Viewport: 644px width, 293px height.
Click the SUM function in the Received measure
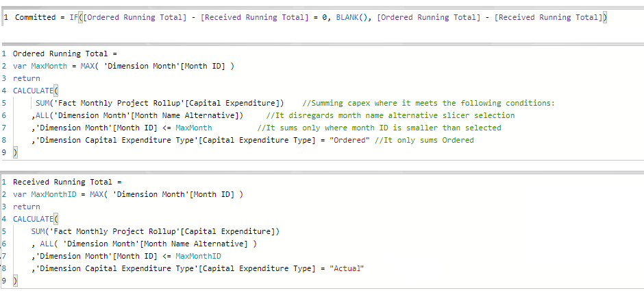(38, 231)
